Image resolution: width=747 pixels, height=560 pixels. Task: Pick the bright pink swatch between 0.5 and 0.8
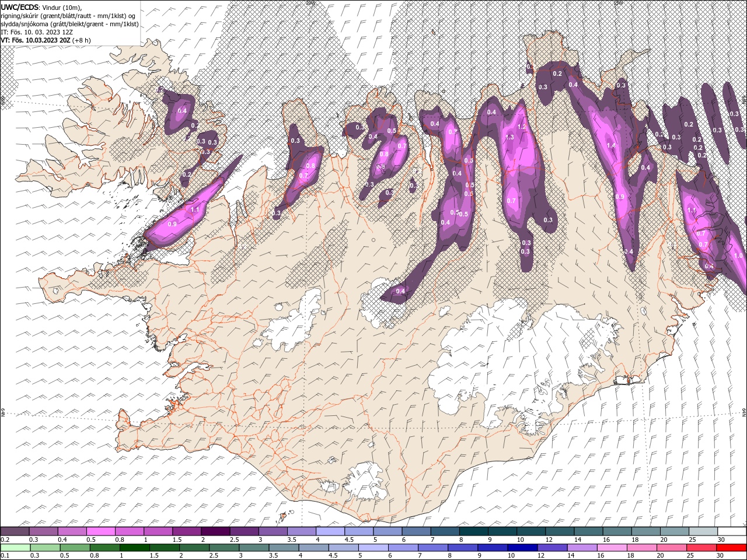point(100,531)
